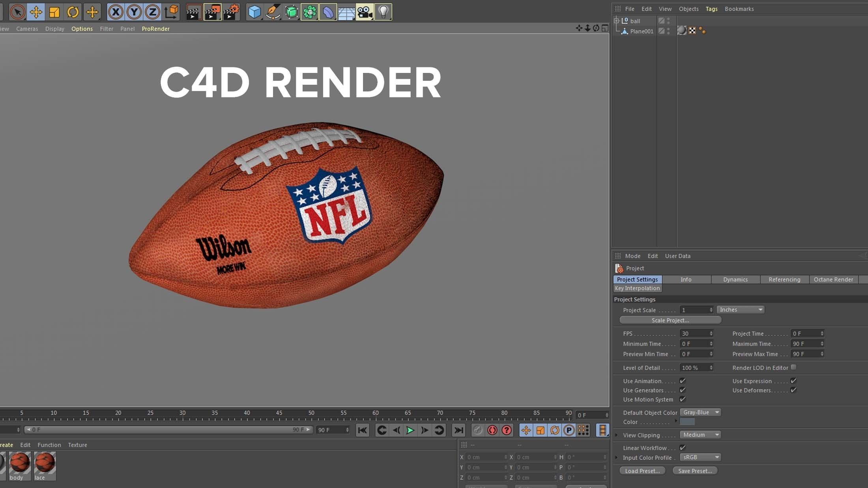Toggle Use Expression checkbox
Image resolution: width=868 pixels, height=488 pixels.
793,381
